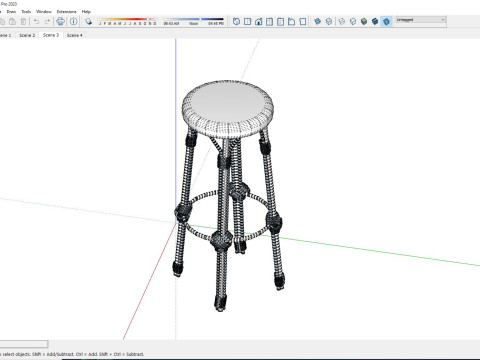Select Shaded face style
The image size is (480, 360).
[364, 22]
